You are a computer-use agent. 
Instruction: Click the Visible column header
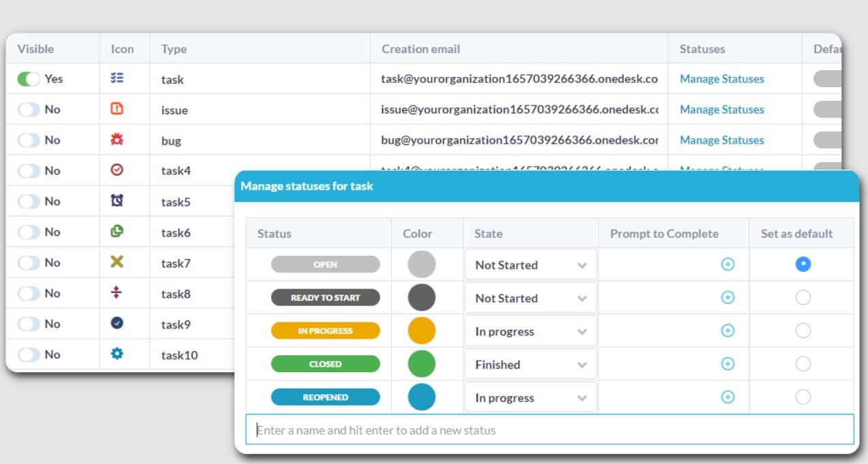(35, 49)
